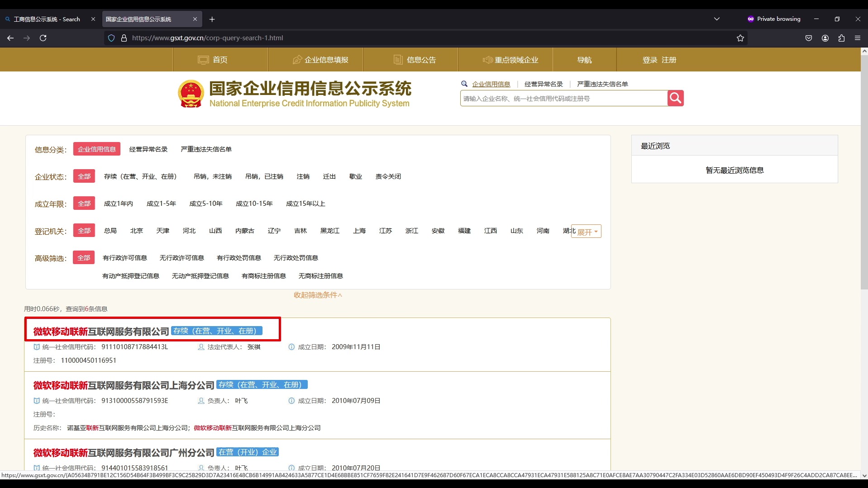The width and height of the screenshot is (868, 488).
Task: Bookmark this page with the star icon
Action: 740,38
